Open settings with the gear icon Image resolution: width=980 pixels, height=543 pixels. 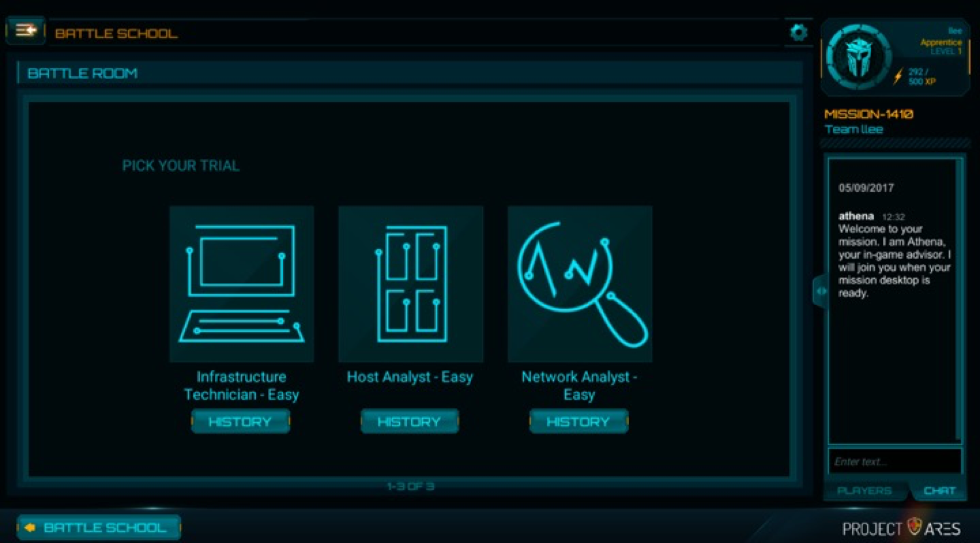pos(798,32)
